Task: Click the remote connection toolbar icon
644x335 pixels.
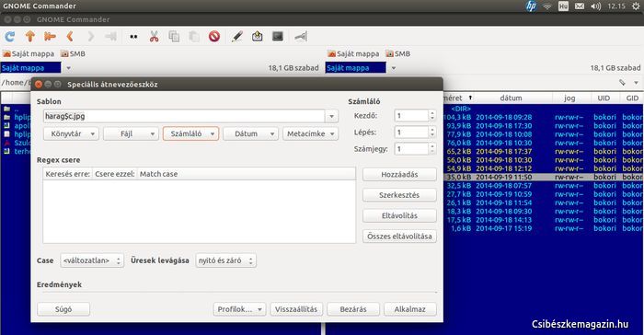Action: [301, 37]
